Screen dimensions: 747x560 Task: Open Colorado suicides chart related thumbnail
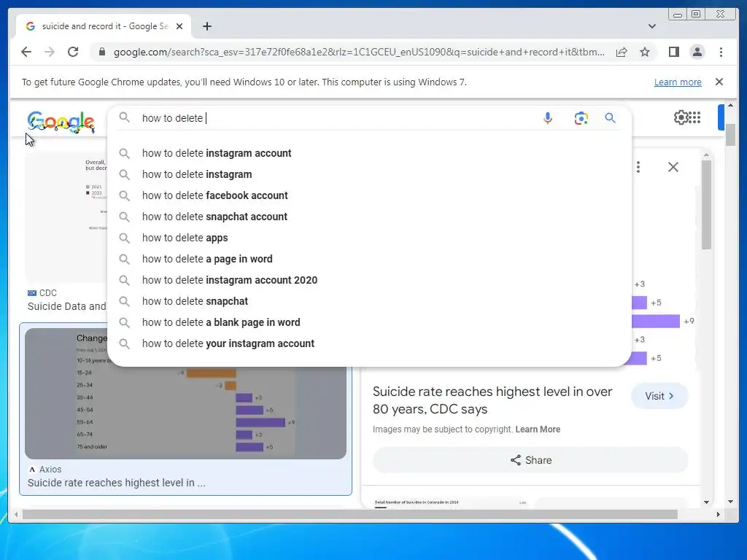[449, 503]
